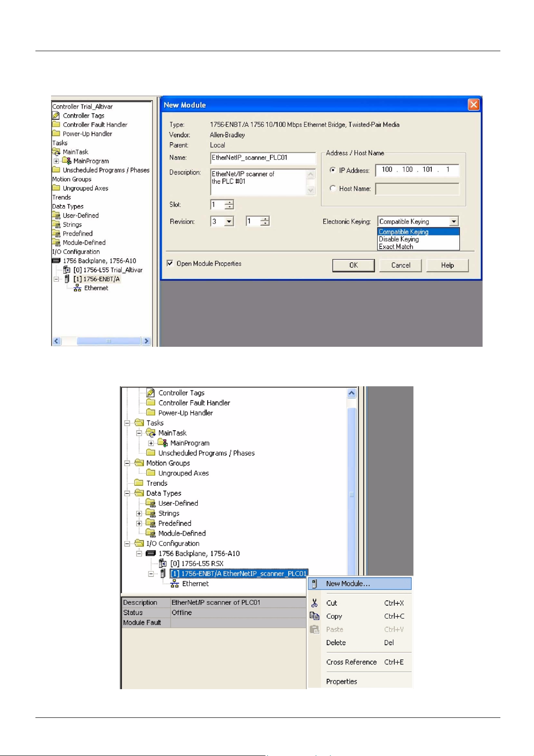The height and width of the screenshot is (756, 534).
Task: Click the Copy icon in context menu
Action: pos(314,616)
